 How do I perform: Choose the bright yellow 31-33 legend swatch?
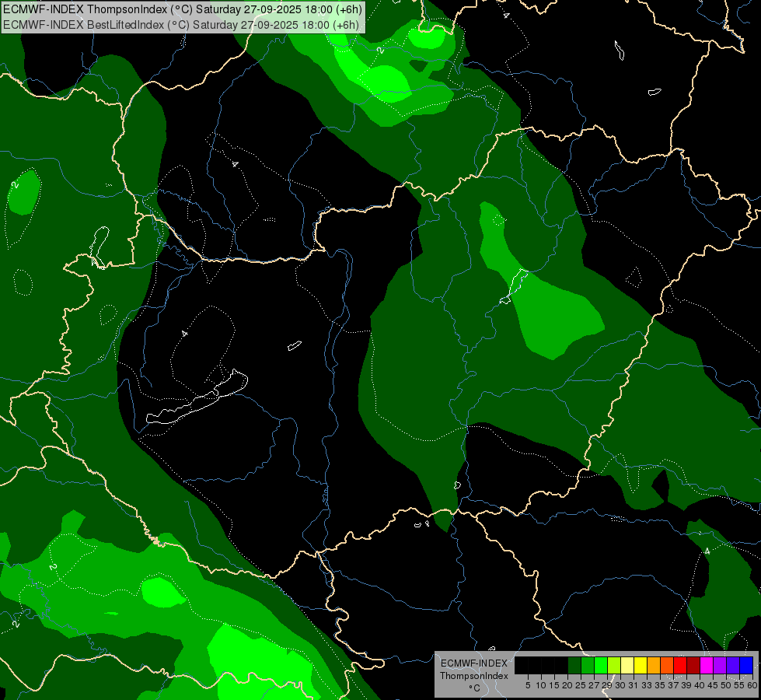(641, 665)
